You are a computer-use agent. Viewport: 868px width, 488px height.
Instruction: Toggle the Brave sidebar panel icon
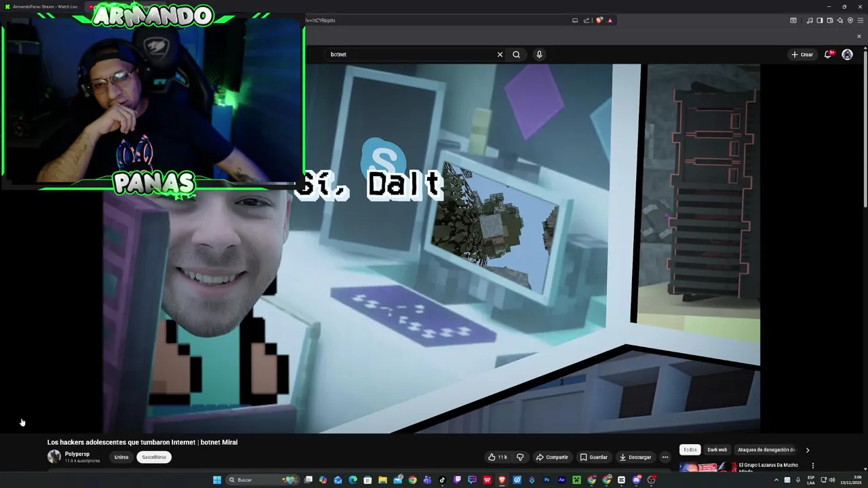[x=820, y=20]
